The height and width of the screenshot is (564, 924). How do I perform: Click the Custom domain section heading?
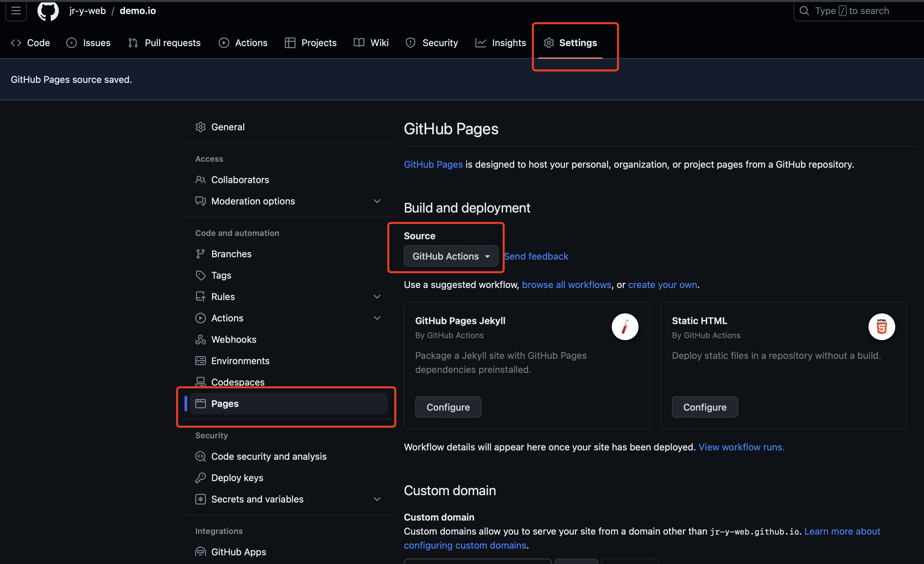tap(450, 490)
